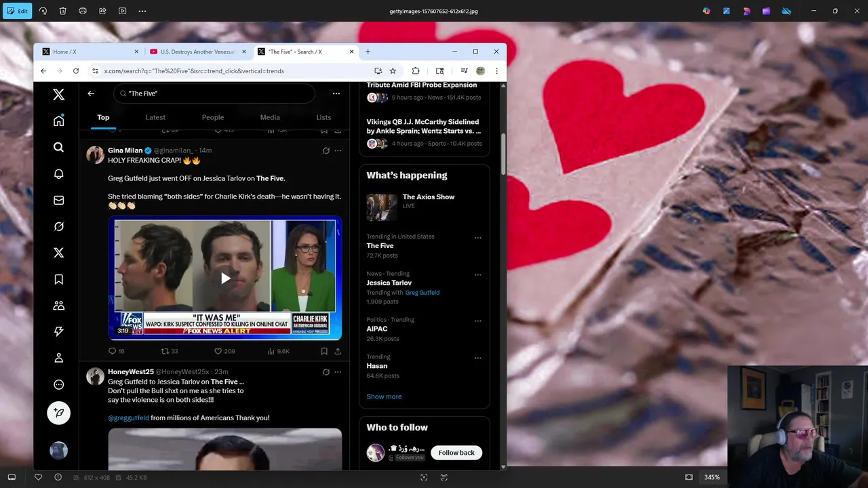Click the Follow back button
This screenshot has width=868, height=488.
[x=456, y=453]
